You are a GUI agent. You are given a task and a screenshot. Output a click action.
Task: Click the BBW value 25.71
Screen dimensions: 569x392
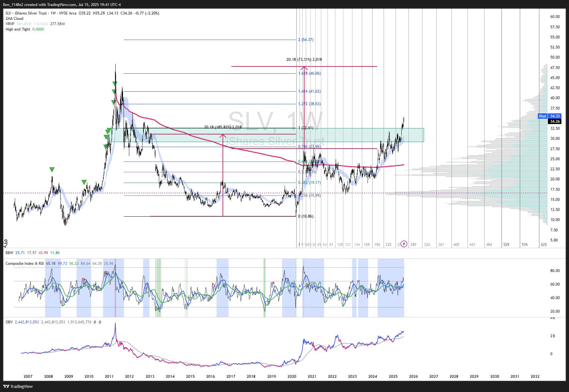20,253
